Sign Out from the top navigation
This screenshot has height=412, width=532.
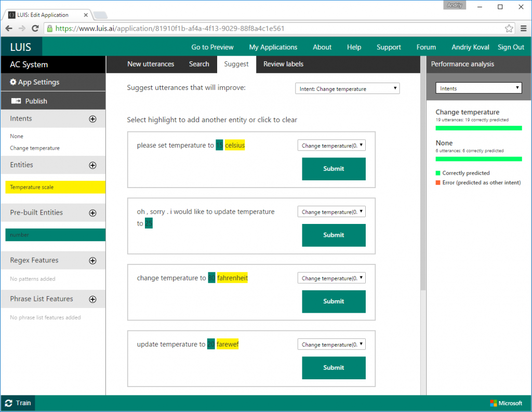click(511, 47)
